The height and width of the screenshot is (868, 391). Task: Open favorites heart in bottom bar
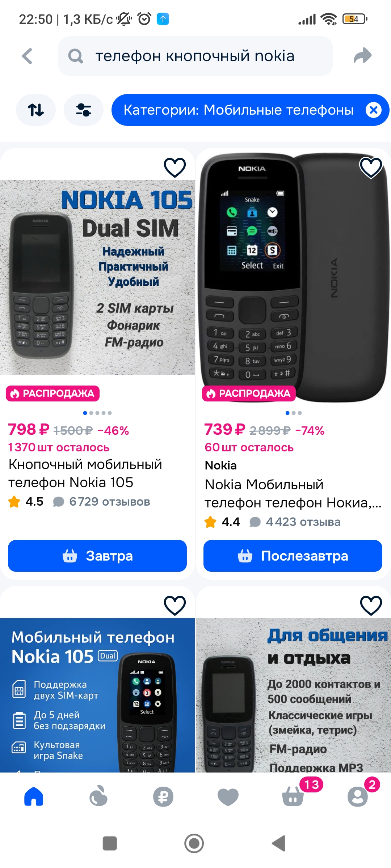228,797
